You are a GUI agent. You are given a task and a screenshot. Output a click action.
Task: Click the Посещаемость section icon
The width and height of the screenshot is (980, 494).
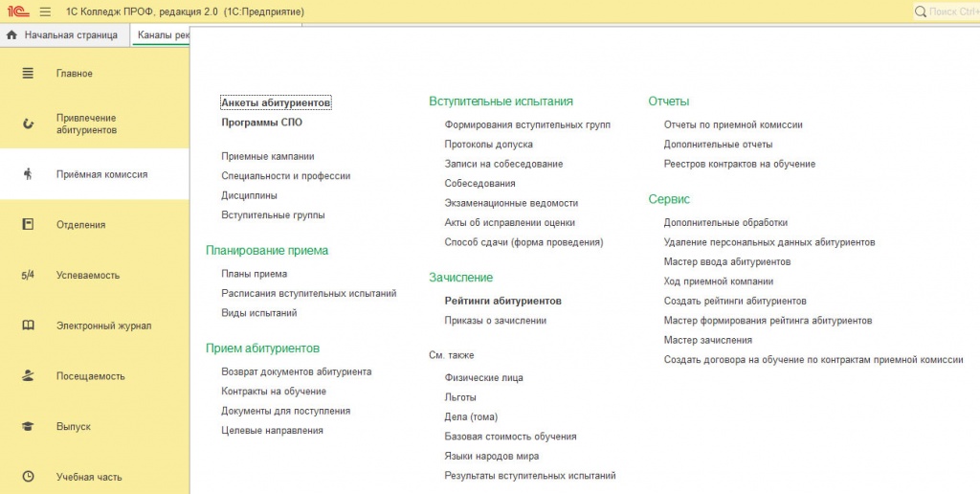[x=28, y=376]
